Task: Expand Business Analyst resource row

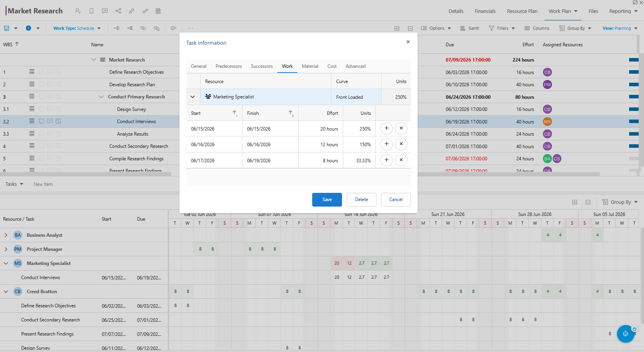Action: pos(6,235)
